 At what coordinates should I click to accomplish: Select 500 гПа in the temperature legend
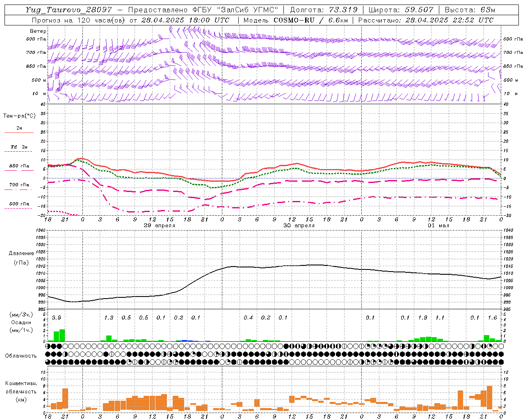[19, 204]
